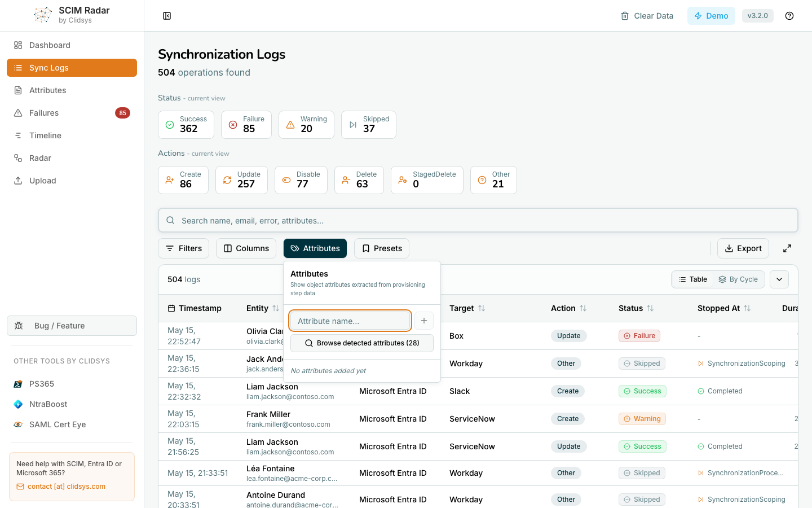
Task: Go to Attributes in the sidebar
Action: (x=72, y=90)
